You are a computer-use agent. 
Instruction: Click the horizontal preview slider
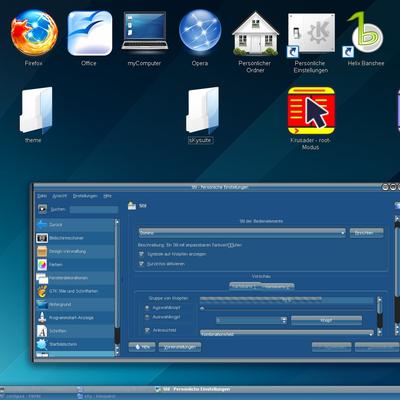pyautogui.click(x=287, y=309)
